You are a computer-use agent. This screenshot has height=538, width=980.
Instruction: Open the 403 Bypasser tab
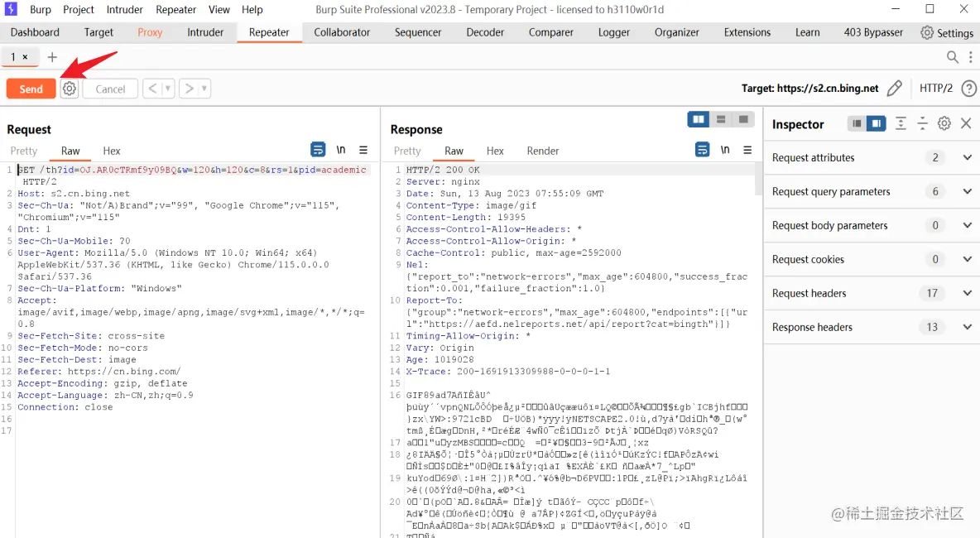point(873,32)
